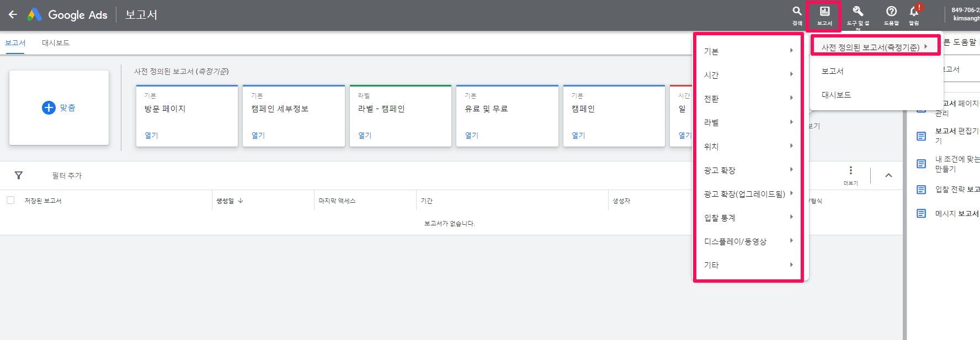Open the 캠페인 report card 열기 link

[578, 135]
